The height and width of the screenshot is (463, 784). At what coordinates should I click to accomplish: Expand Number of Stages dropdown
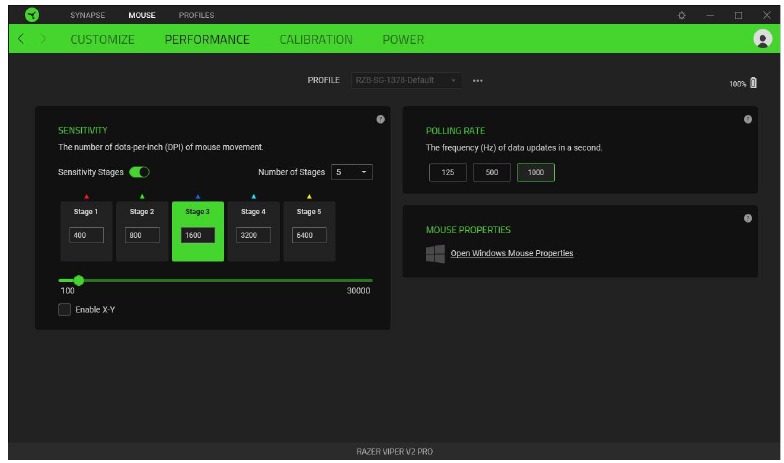point(352,172)
